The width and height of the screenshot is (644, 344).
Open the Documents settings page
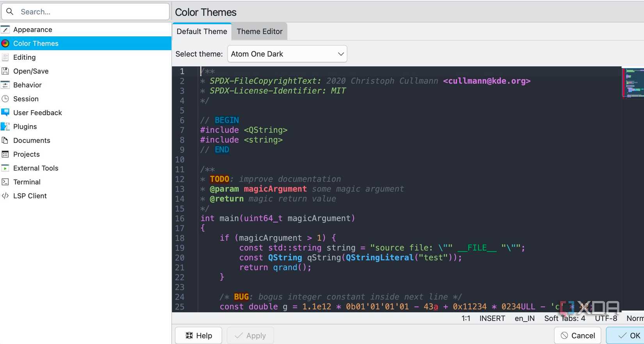86,141
